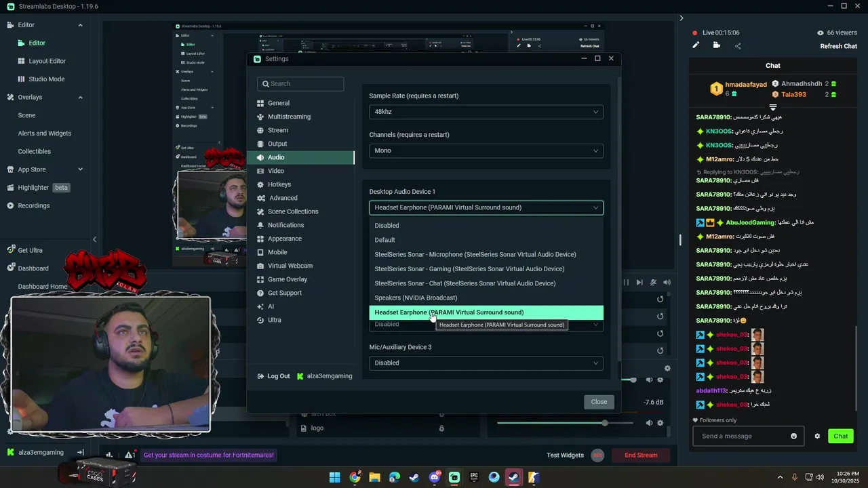Toggle viewer count eye icon
This screenshot has height=488, width=868.
[821, 33]
